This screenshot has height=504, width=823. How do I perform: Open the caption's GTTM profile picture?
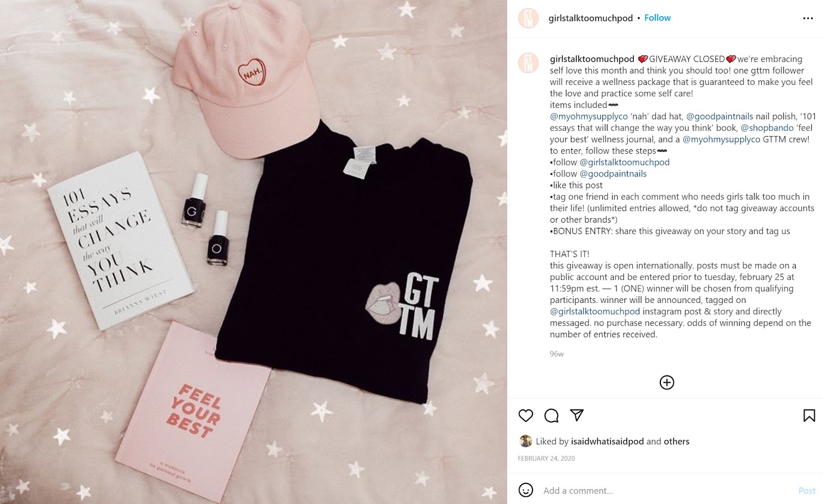tap(528, 63)
